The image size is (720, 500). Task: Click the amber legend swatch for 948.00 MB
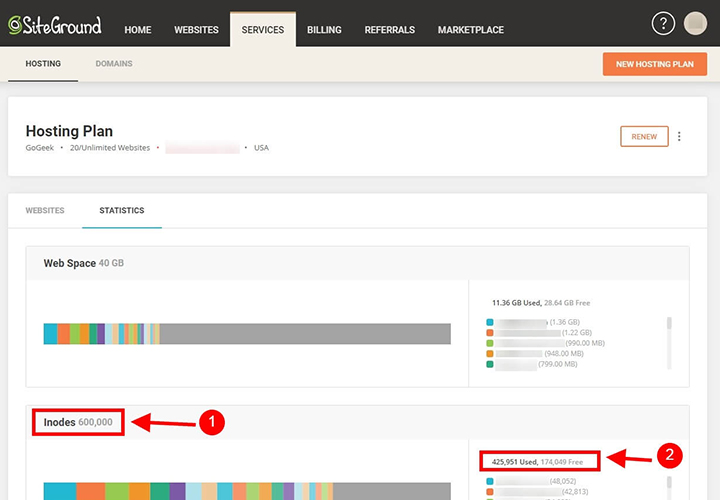pos(490,354)
